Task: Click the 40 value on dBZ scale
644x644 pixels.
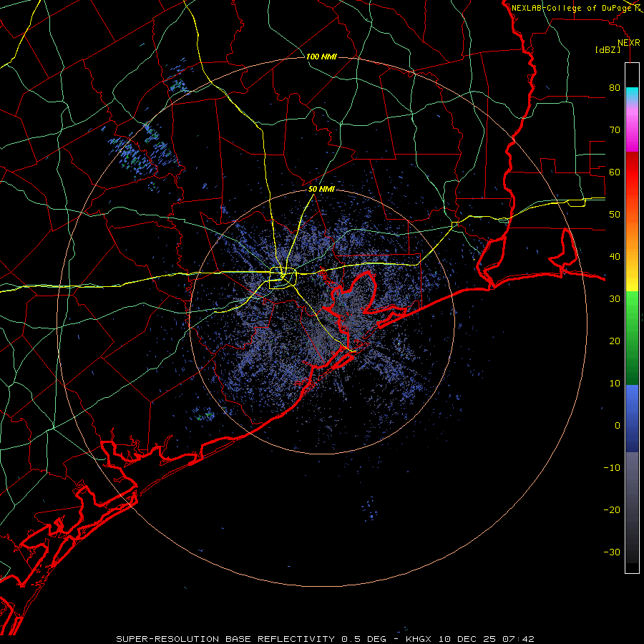Action: pos(615,257)
